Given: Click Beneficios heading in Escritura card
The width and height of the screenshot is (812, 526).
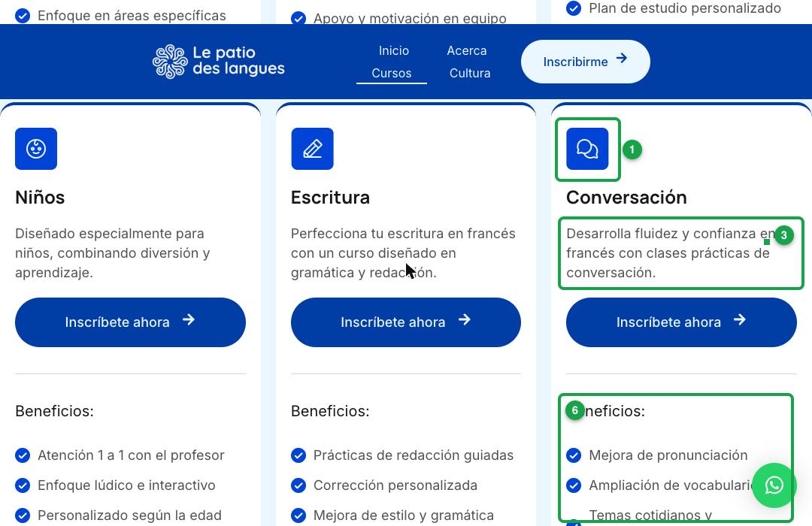Looking at the screenshot, I should tap(330, 411).
